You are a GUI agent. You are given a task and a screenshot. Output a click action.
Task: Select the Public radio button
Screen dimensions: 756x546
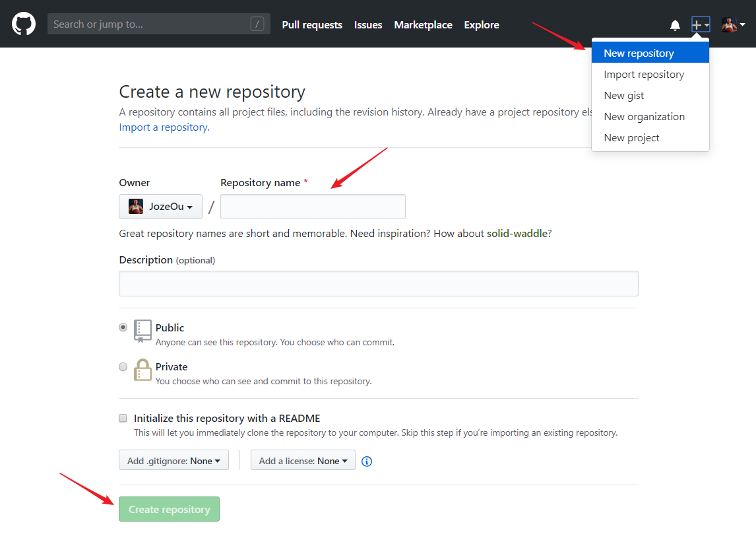click(x=123, y=327)
